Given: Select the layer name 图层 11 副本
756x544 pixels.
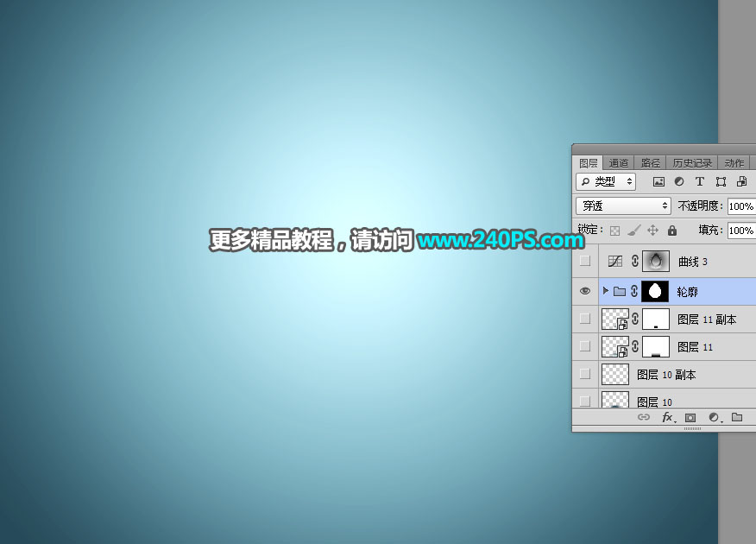Looking at the screenshot, I should (707, 319).
